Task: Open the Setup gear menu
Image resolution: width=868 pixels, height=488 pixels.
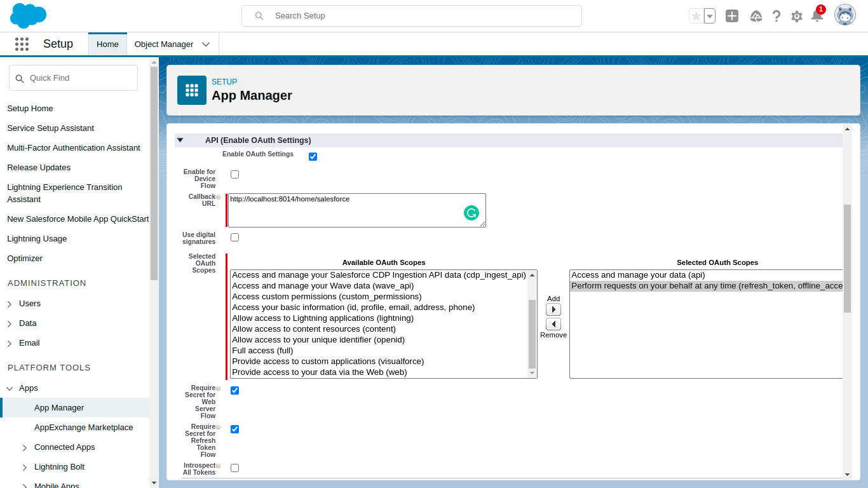Action: pyautogui.click(x=797, y=17)
